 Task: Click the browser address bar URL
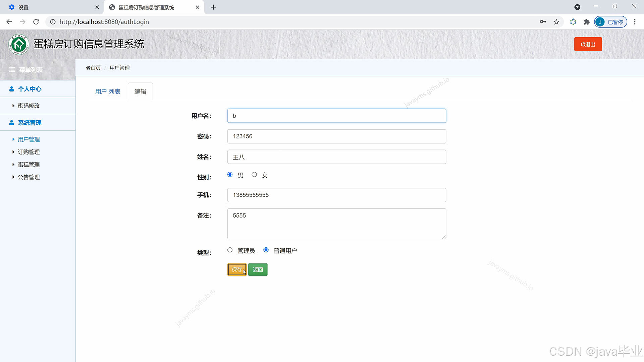pyautogui.click(x=104, y=22)
